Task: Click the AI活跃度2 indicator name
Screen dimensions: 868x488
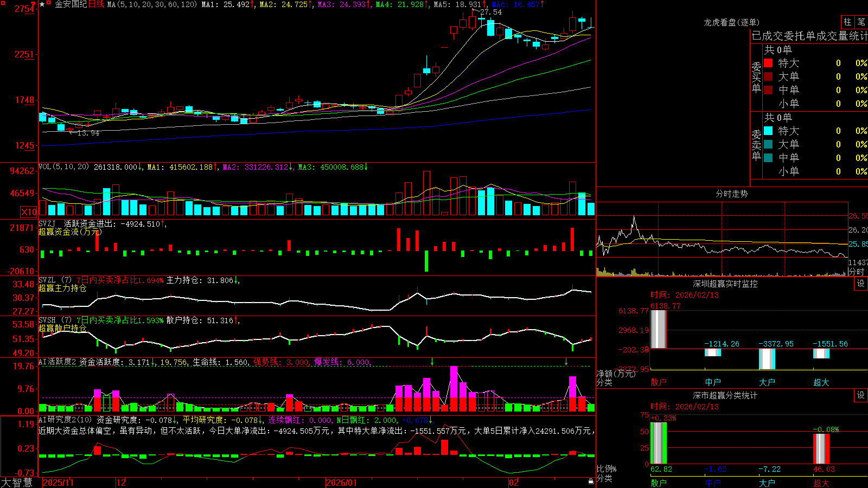Action: coord(58,362)
